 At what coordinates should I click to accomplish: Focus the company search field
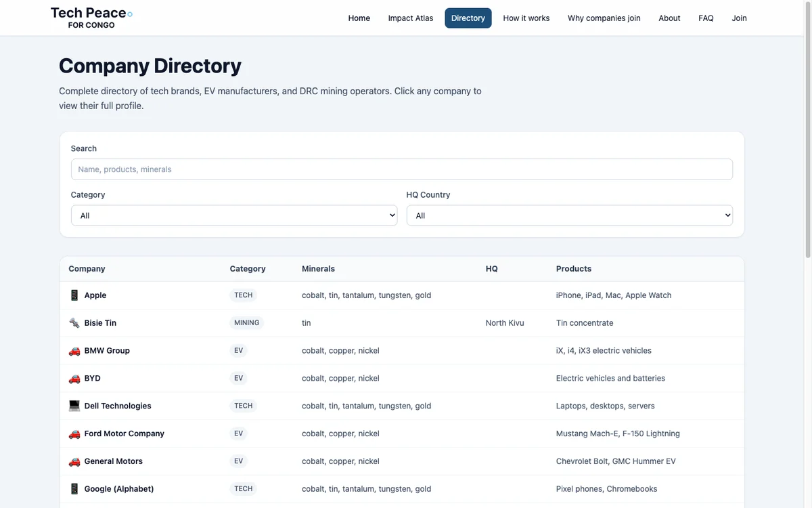point(402,169)
